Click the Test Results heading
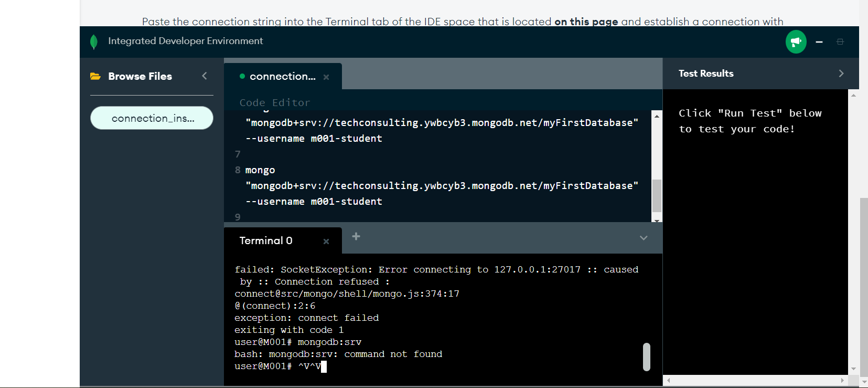The image size is (868, 388). [x=706, y=73]
